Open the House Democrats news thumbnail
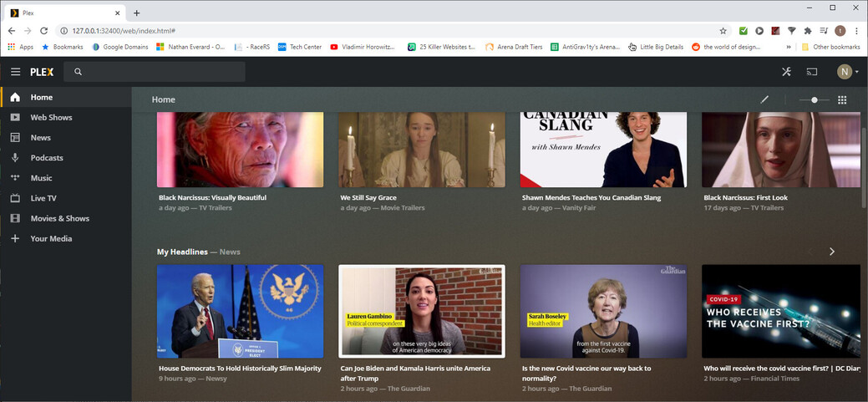Screen dimensions: 868x402 [241, 311]
